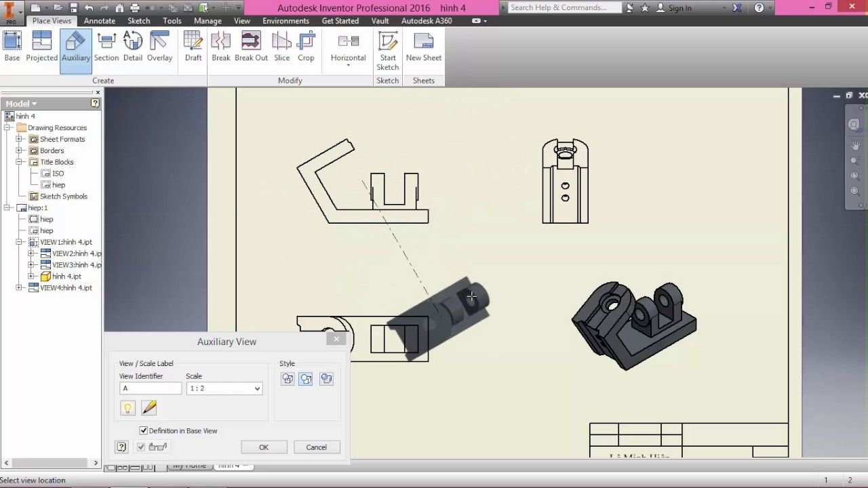
Task: Click Start Sketch in the ribbon
Action: [x=387, y=51]
